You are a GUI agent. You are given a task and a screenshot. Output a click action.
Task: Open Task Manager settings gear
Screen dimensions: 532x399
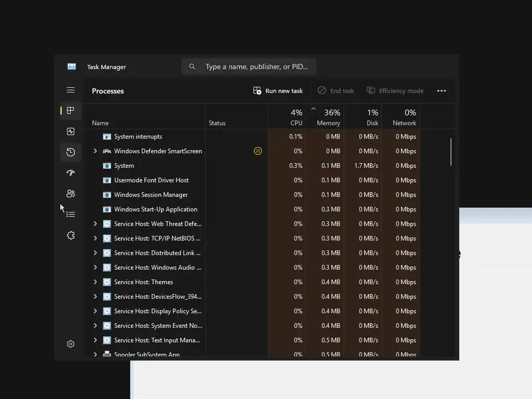coord(71,344)
